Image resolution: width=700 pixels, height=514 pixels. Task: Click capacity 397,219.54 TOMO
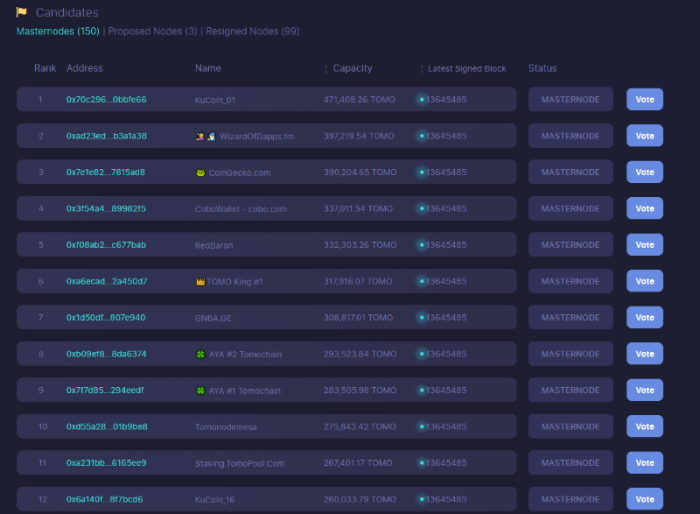pyautogui.click(x=359, y=136)
